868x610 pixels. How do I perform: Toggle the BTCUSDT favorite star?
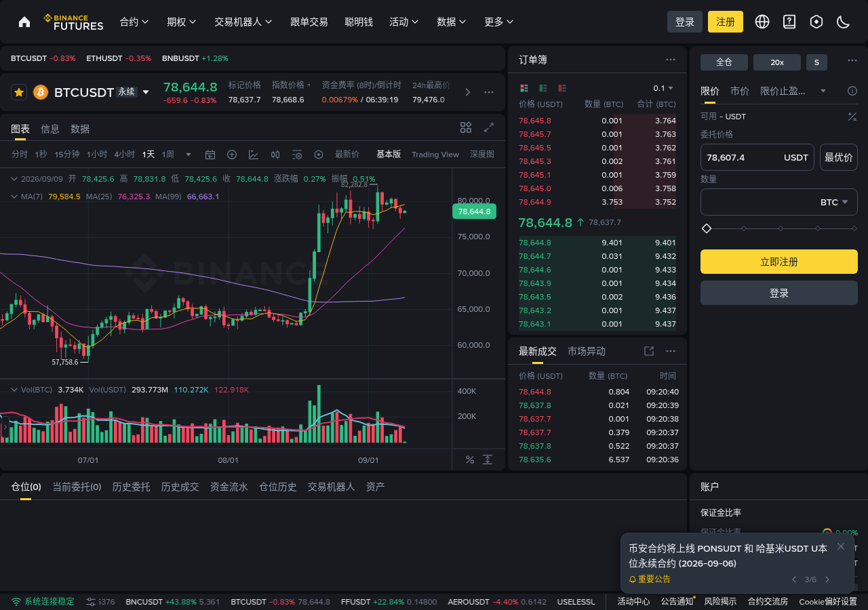click(19, 92)
